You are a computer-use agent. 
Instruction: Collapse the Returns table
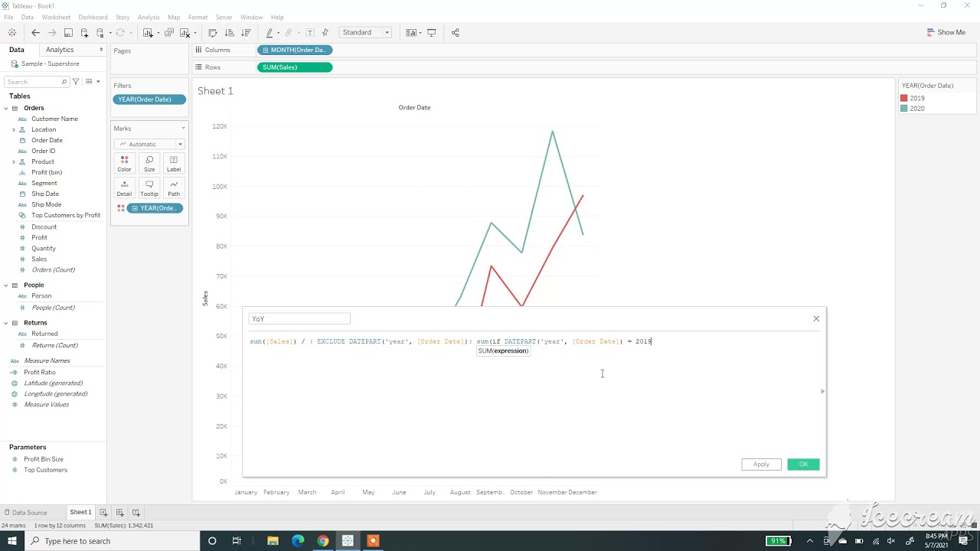pos(5,323)
